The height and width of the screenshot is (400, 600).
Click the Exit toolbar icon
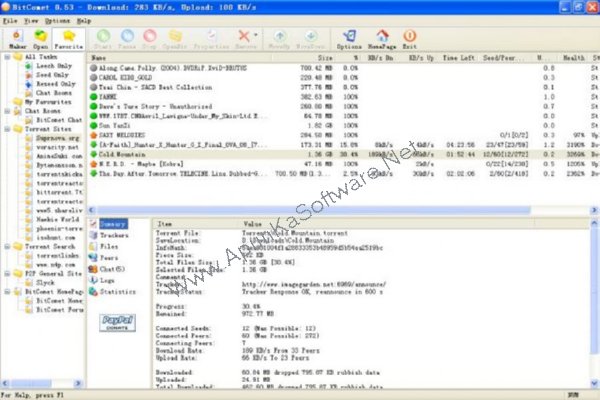(409, 39)
